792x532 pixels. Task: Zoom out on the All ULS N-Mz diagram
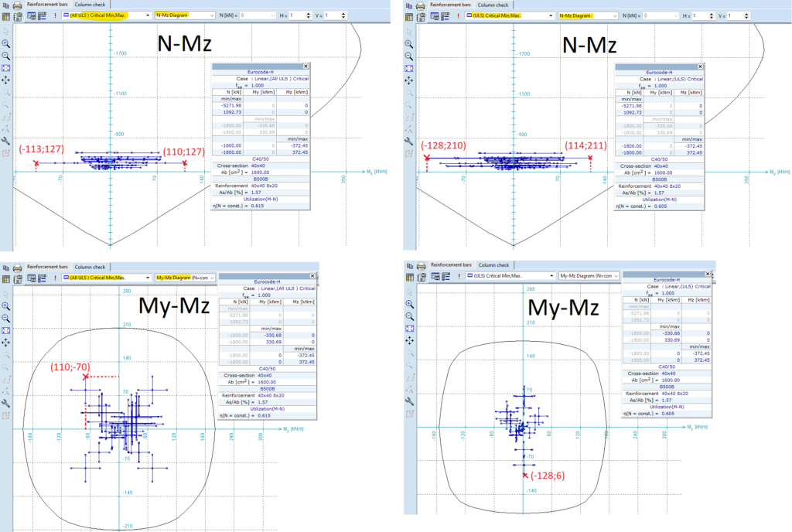click(6, 56)
